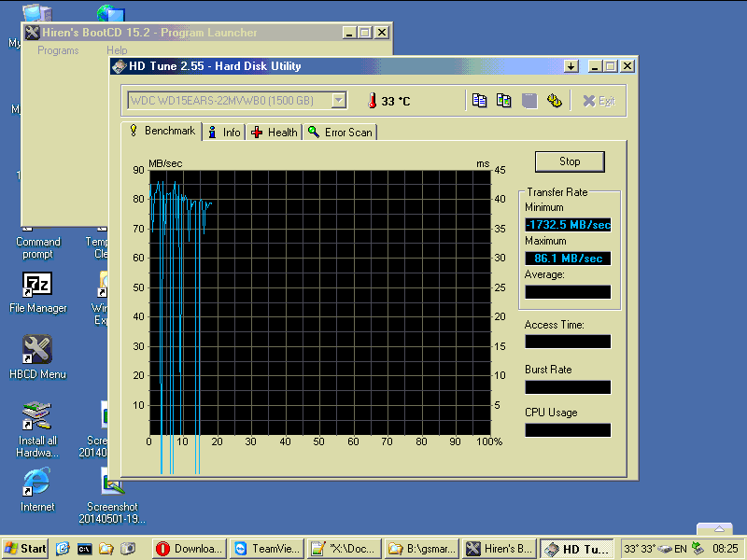Open the drive selection dropdown

click(339, 101)
